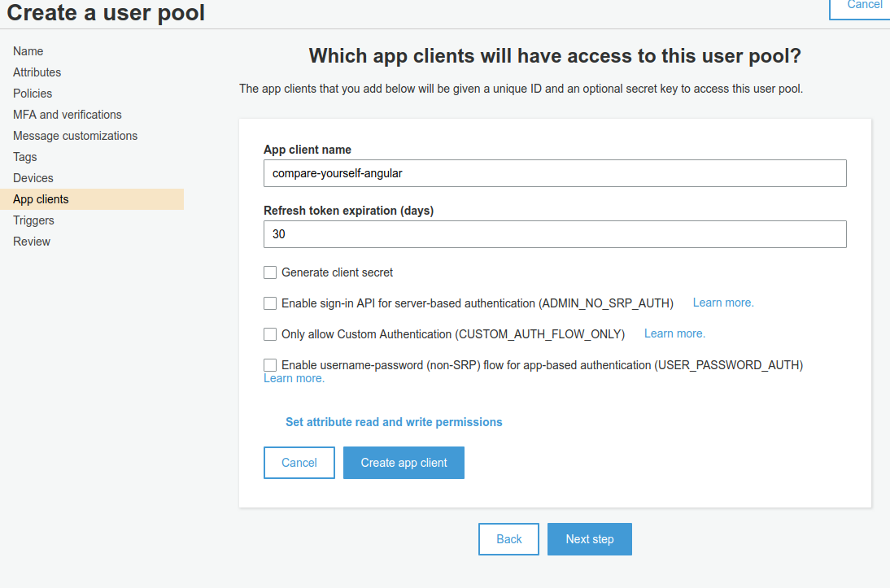Click Refresh token expiration days field
Image resolution: width=890 pixels, height=588 pixels.
click(555, 234)
